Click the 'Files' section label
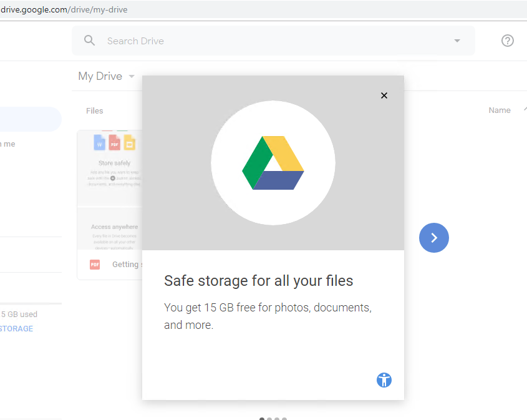 94,110
